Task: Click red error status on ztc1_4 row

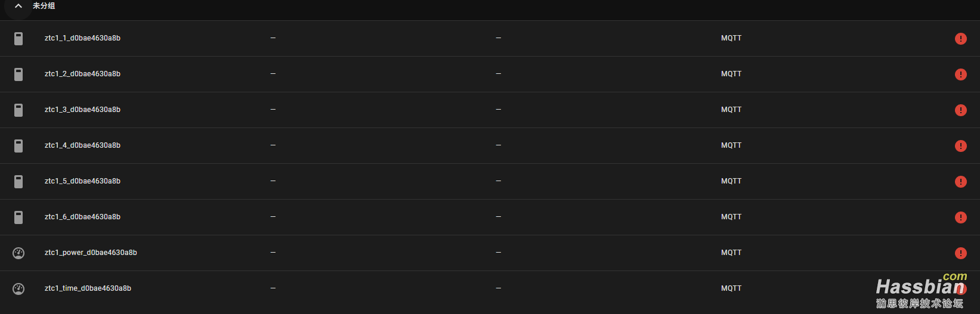Action: pyautogui.click(x=960, y=146)
